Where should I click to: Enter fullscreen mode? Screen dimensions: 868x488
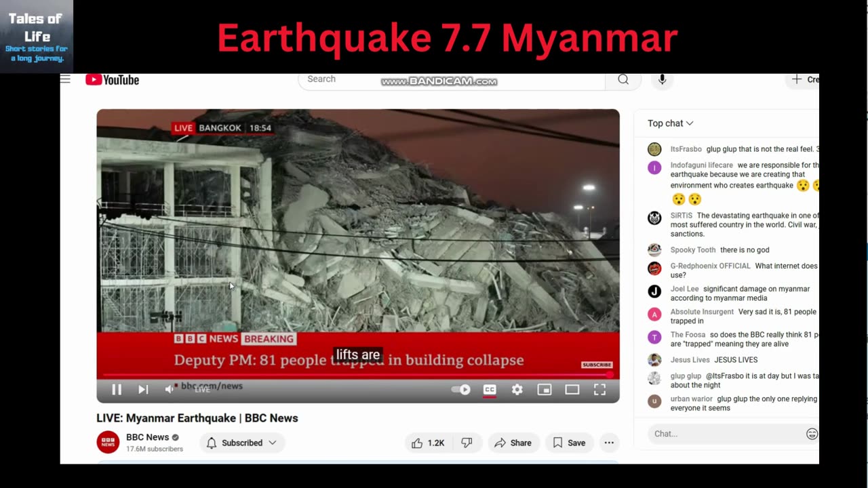pos(599,390)
